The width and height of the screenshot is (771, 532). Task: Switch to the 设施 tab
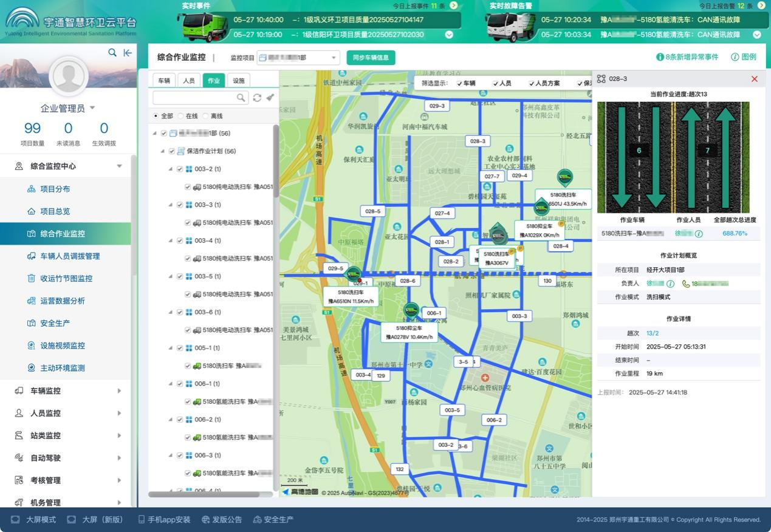point(238,80)
